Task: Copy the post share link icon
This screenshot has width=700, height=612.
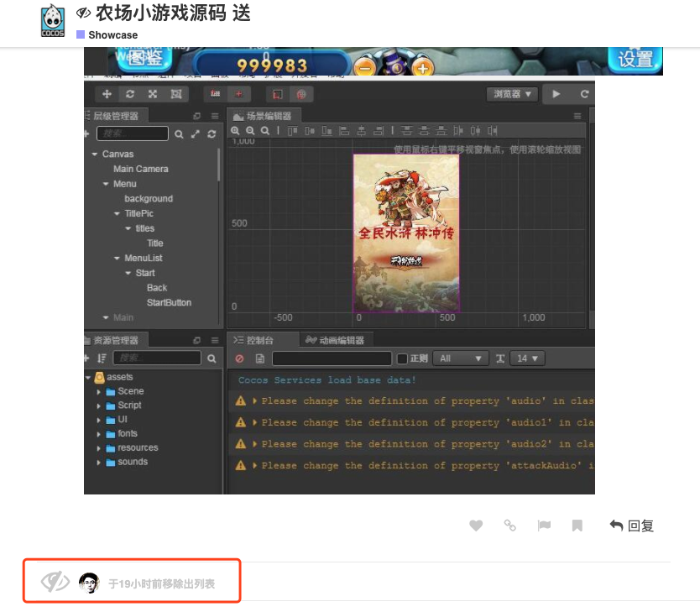Action: pyautogui.click(x=509, y=526)
